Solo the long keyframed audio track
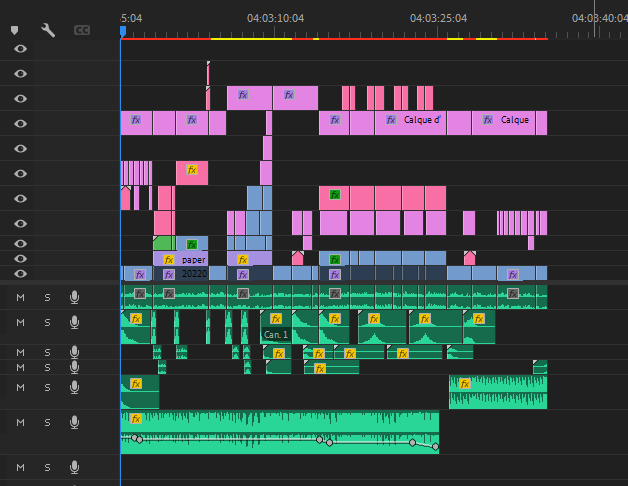Image resolution: width=628 pixels, height=486 pixels. tap(47, 423)
